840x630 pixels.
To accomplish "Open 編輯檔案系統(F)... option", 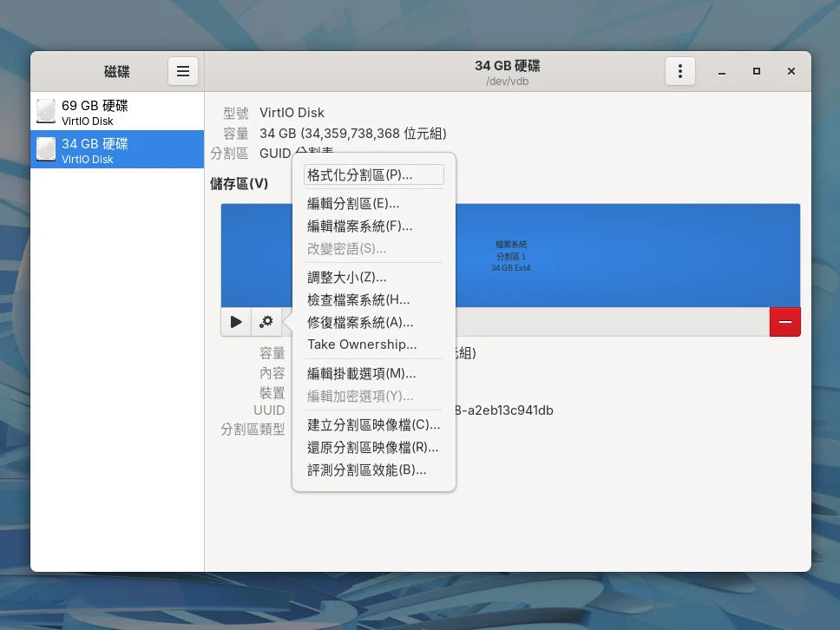I will pos(359,226).
